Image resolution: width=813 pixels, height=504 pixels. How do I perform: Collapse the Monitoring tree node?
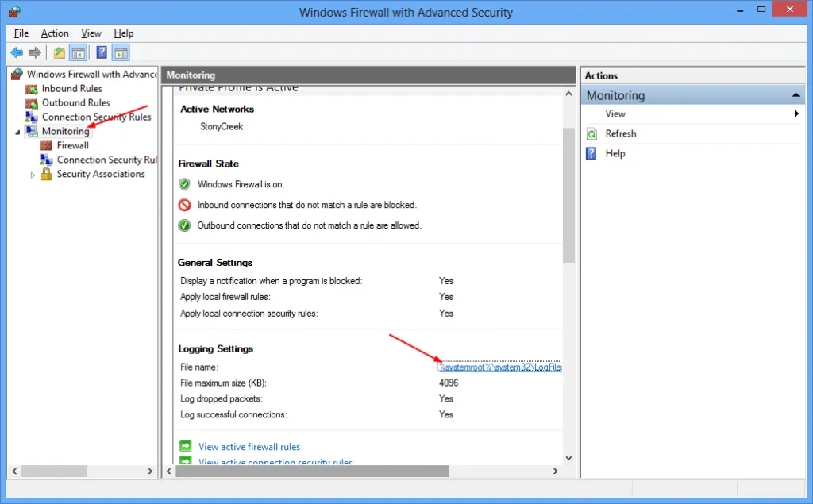point(17,132)
